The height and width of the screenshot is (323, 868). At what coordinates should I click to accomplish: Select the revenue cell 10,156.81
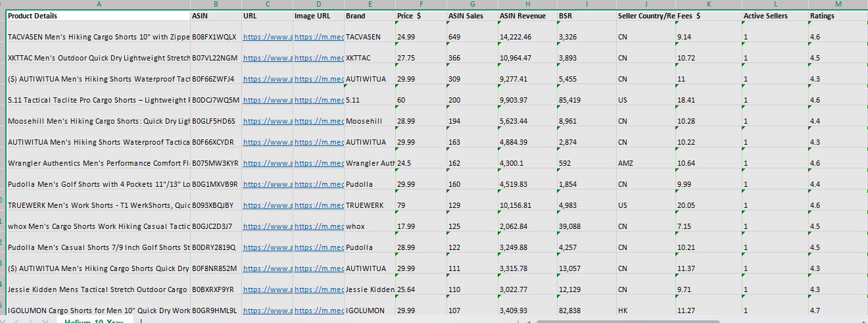(527, 200)
